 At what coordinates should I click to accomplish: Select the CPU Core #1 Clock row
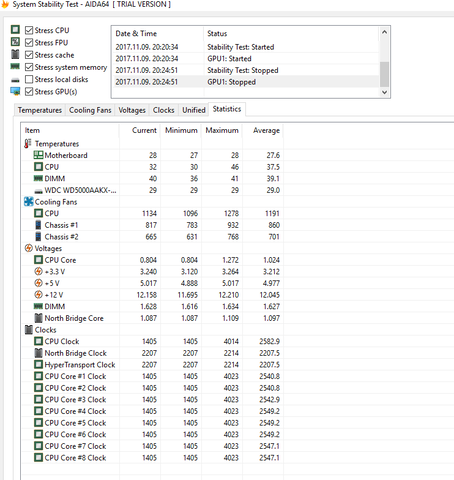pyautogui.click(x=152, y=376)
